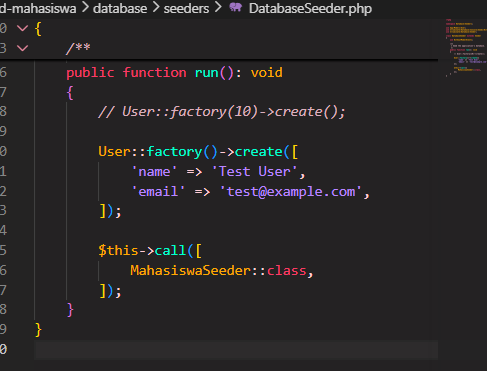Click the 'call' method name
Viewport: 487px width, 371px height.
tap(170, 250)
